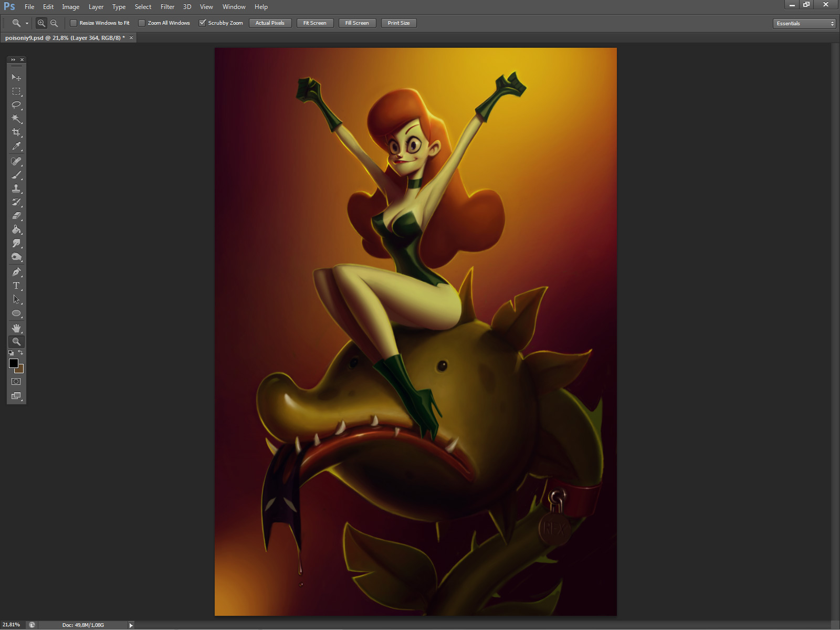Open the Filter menu
The height and width of the screenshot is (630, 840).
(167, 7)
